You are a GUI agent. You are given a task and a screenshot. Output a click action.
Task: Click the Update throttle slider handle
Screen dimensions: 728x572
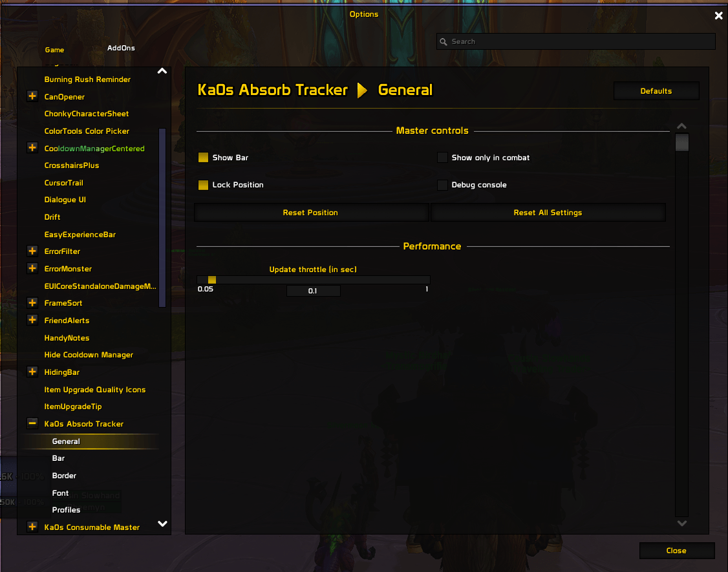[x=211, y=279]
